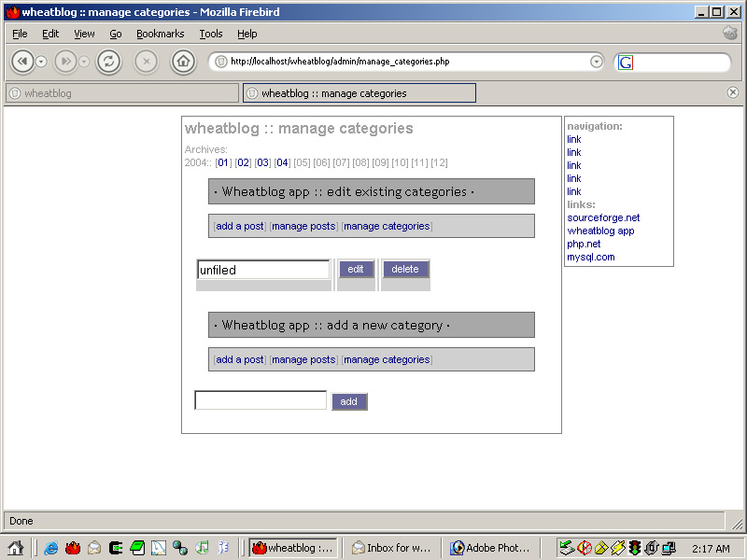This screenshot has width=747, height=560.
Task: Navigate forward a page
Action: [x=64, y=62]
